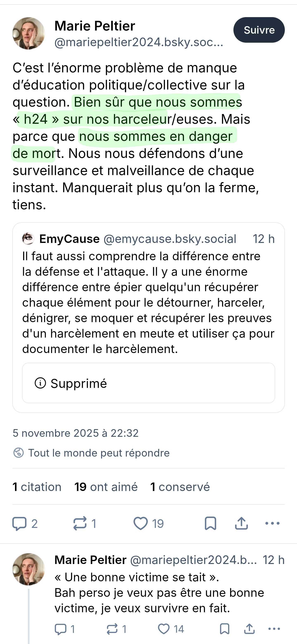The width and height of the screenshot is (297, 644).
Task: Repost the main post via repost icon
Action: 80,523
